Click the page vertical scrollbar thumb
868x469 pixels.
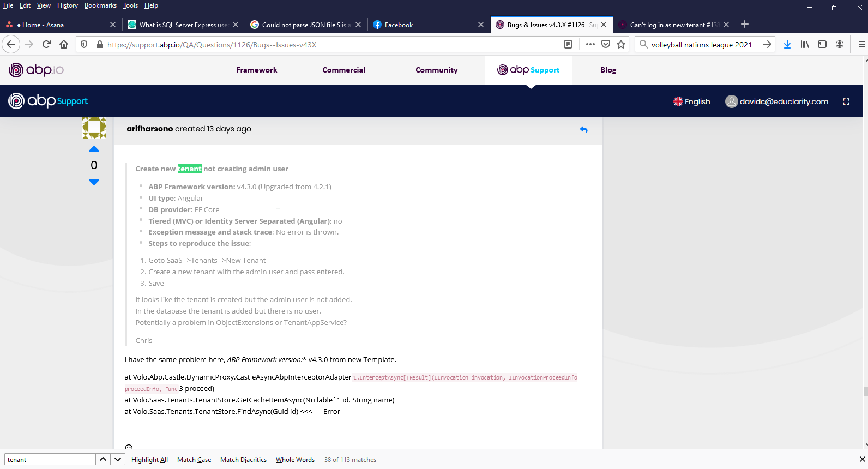pyautogui.click(x=865, y=391)
